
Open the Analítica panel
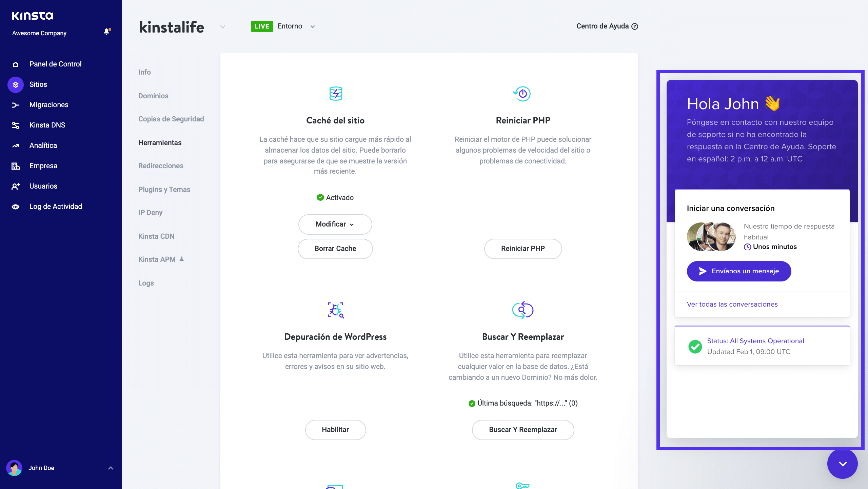tap(43, 145)
